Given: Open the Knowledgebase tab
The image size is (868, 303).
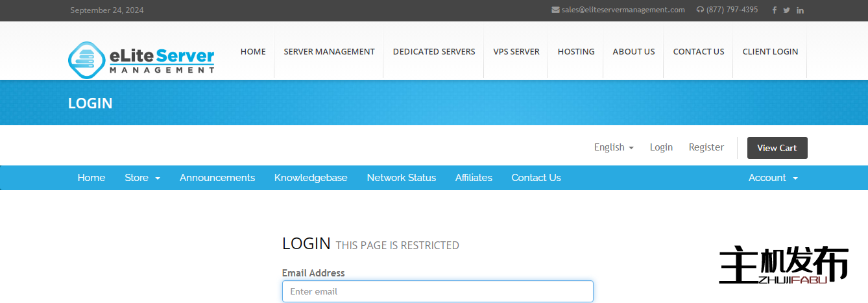Looking at the screenshot, I should click(311, 178).
